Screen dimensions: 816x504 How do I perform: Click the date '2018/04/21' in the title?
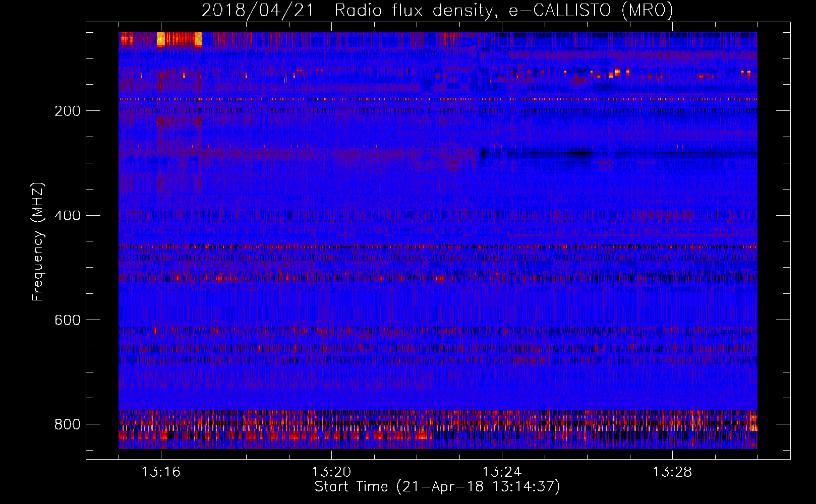(258, 10)
